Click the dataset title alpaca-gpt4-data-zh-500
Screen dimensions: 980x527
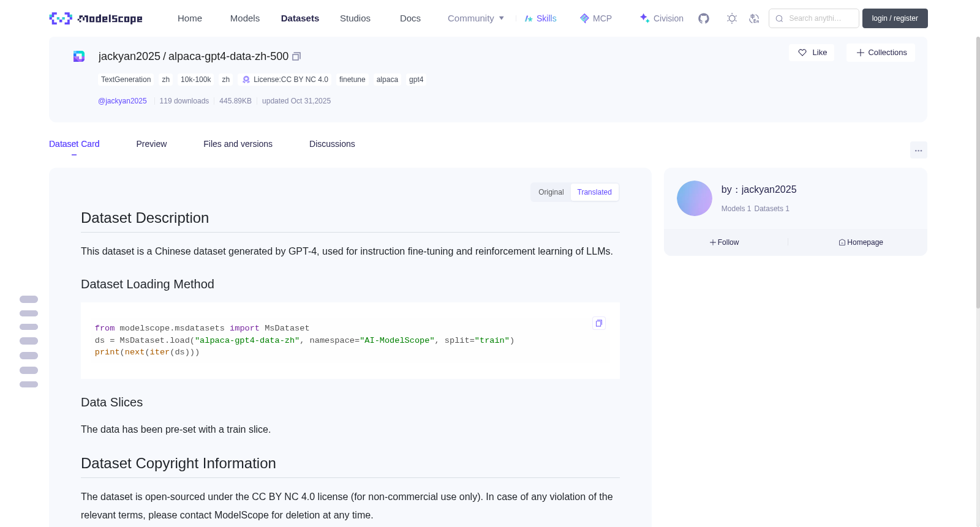coord(228,56)
